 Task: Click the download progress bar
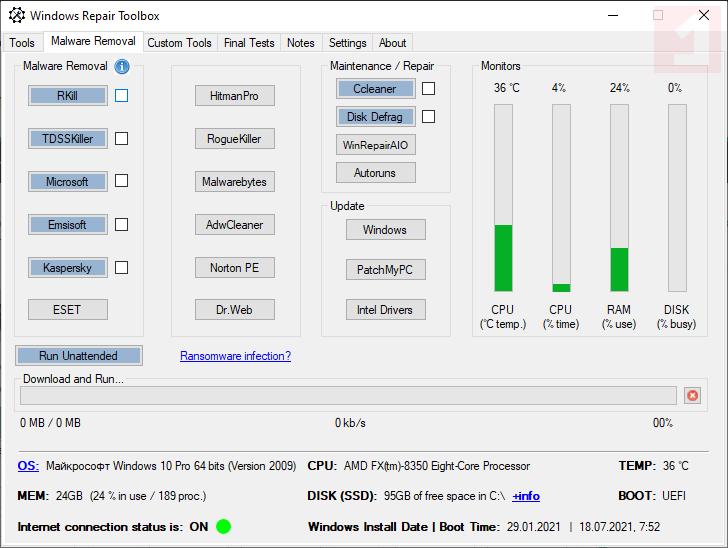348,395
